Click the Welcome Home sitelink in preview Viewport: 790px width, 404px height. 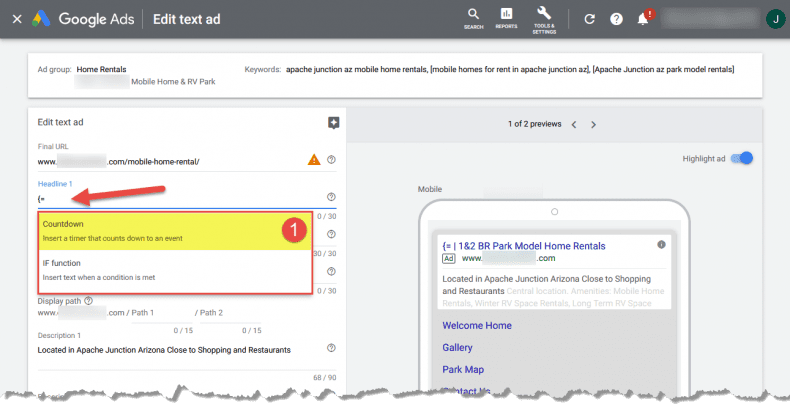[477, 325]
